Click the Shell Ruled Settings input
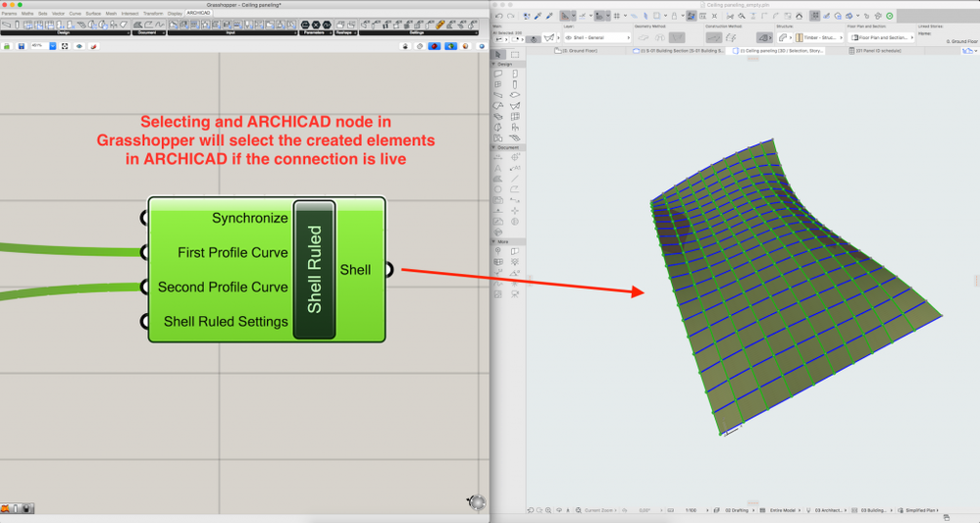 coord(226,321)
